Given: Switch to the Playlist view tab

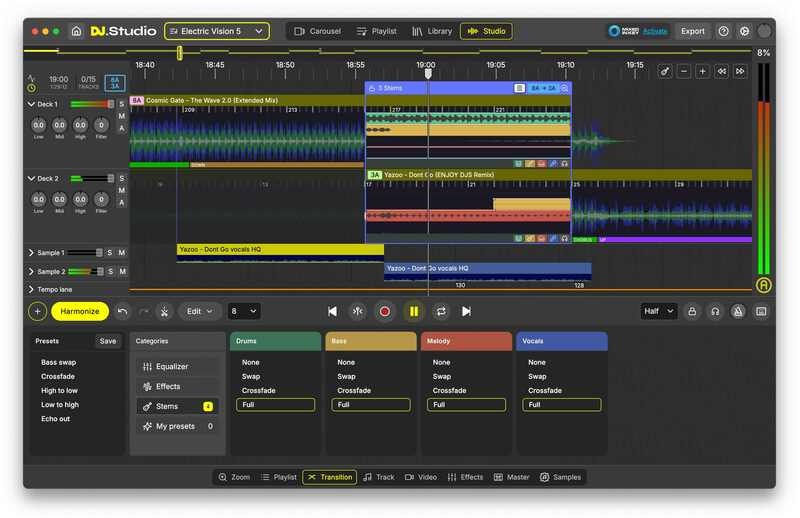Looking at the screenshot, I should pyautogui.click(x=376, y=31).
